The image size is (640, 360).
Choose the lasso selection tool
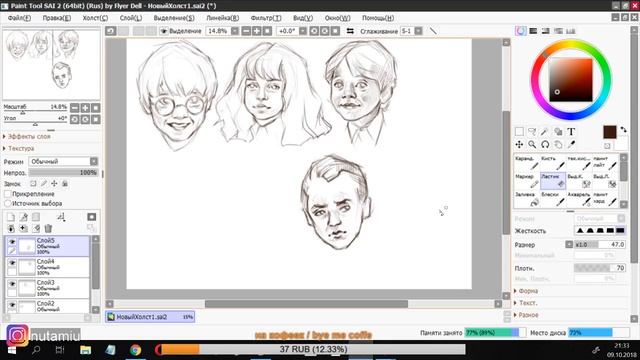[x=532, y=131]
